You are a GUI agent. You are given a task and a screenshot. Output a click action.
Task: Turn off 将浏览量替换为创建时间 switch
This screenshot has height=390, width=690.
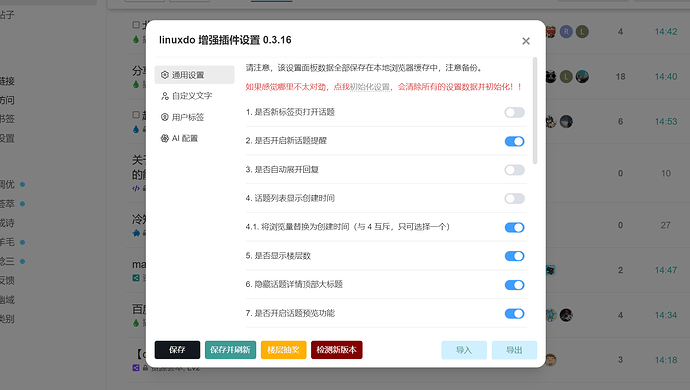tap(514, 228)
